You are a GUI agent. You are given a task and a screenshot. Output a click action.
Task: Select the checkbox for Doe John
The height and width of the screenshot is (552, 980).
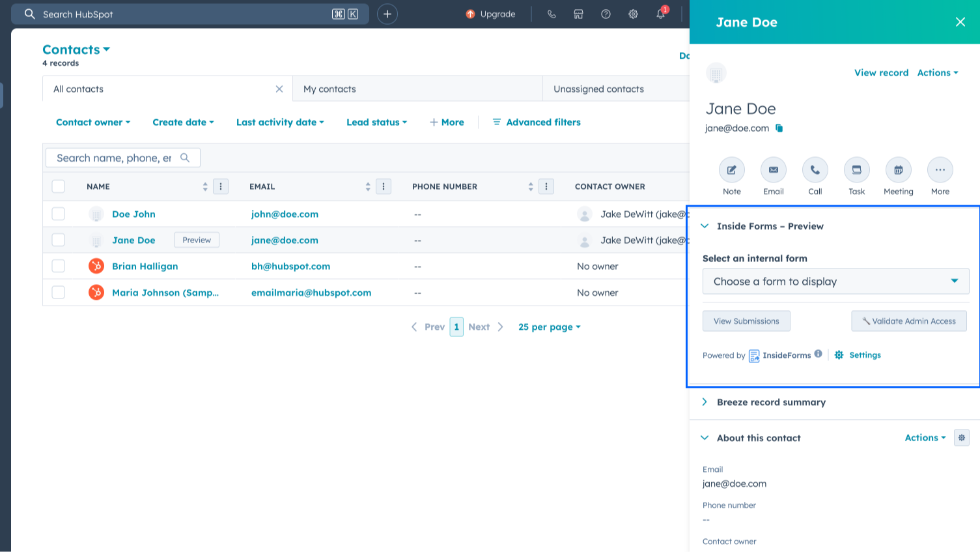point(59,214)
